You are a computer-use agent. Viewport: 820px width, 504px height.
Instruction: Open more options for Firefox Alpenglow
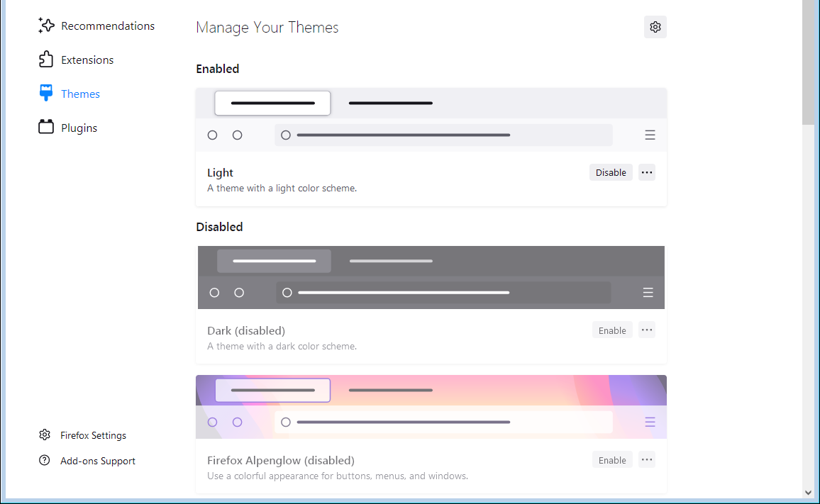pos(646,459)
